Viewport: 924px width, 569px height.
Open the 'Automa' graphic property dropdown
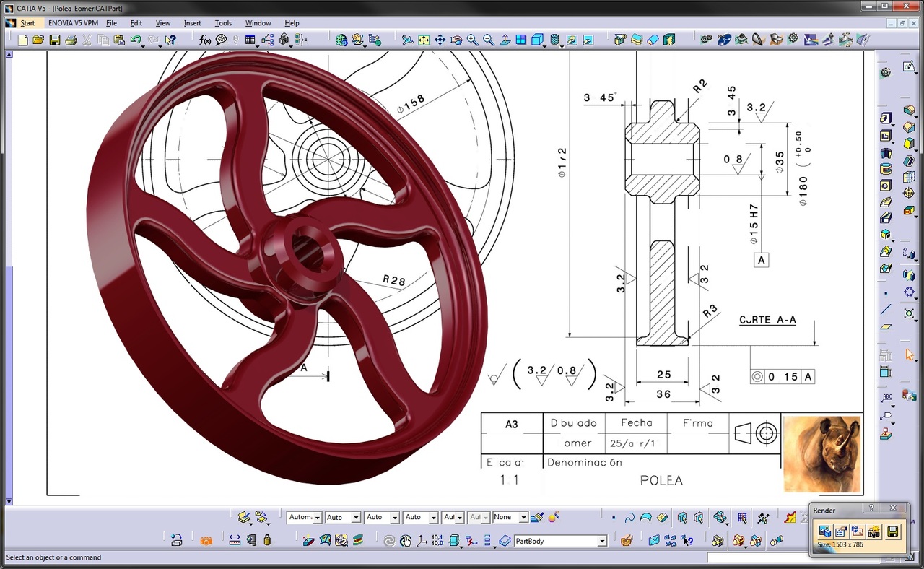tap(304, 517)
